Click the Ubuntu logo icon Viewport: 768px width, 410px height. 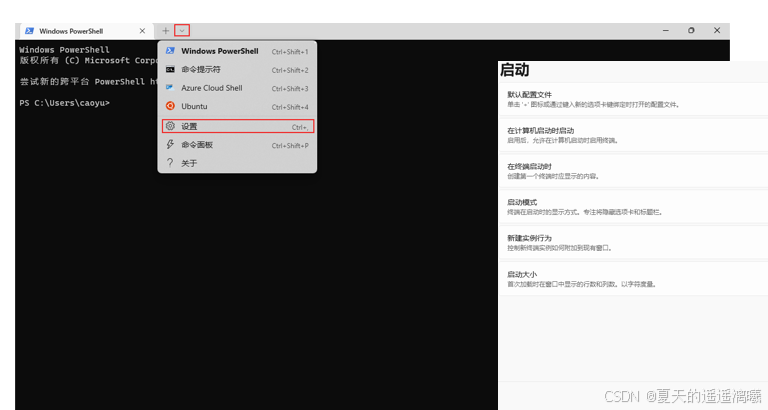170,106
